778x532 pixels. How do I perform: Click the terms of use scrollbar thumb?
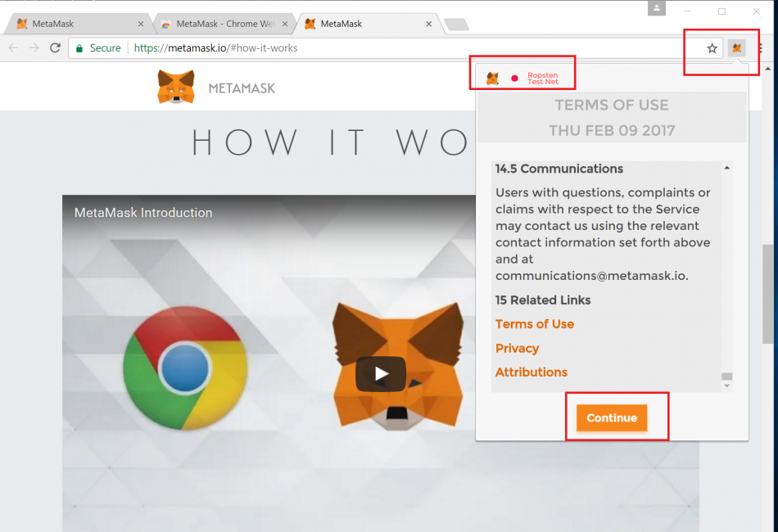tap(727, 376)
